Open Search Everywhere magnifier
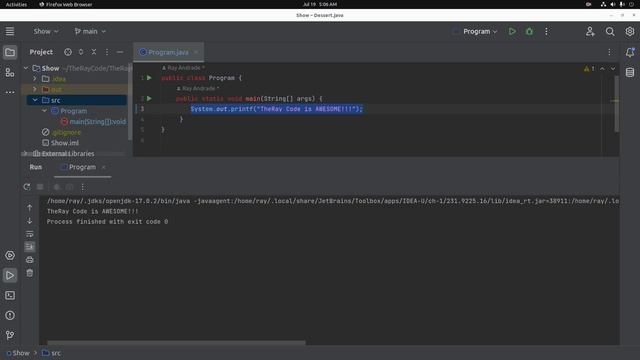The image size is (640, 360). (610, 31)
